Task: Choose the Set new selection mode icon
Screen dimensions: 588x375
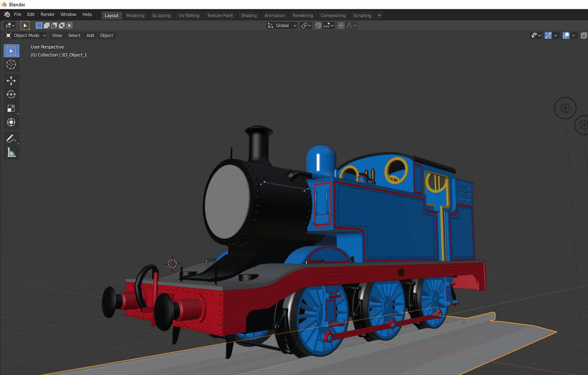Action: (39, 26)
